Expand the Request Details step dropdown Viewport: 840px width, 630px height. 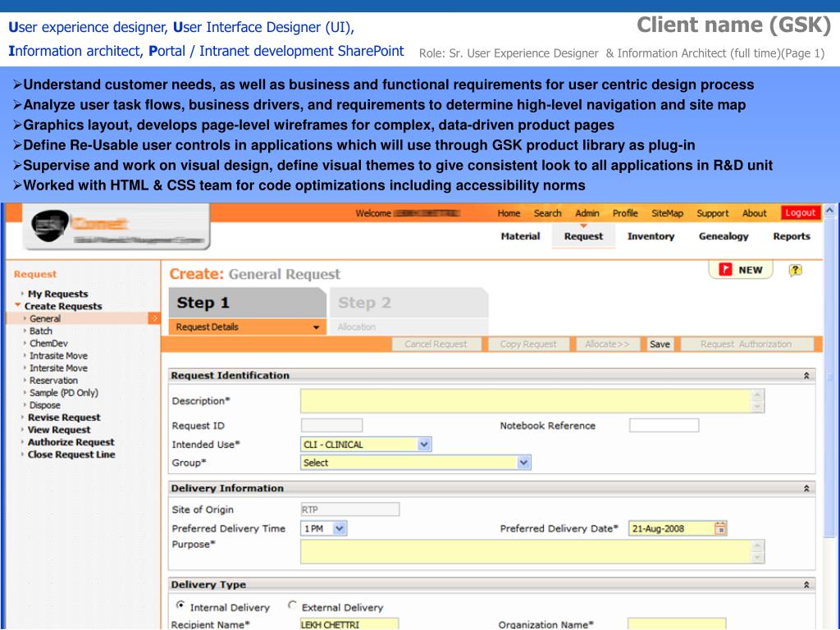click(x=316, y=326)
